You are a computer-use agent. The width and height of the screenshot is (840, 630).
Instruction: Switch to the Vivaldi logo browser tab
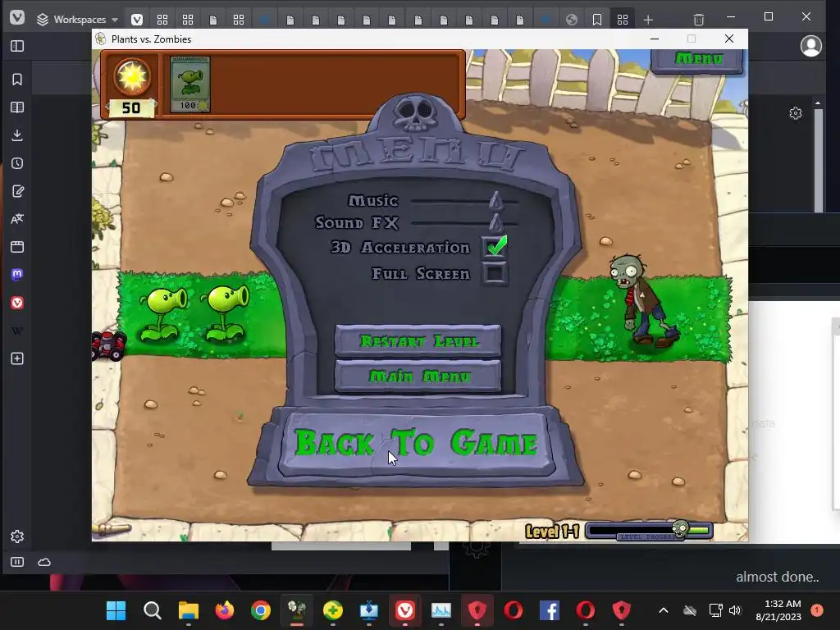137,20
